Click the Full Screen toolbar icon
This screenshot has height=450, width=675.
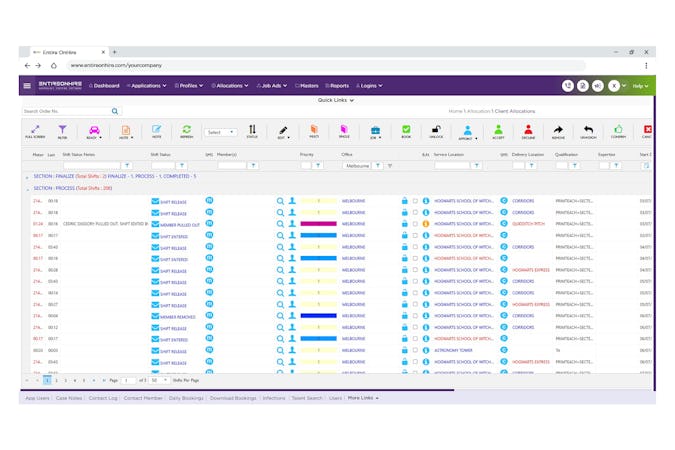(35, 131)
